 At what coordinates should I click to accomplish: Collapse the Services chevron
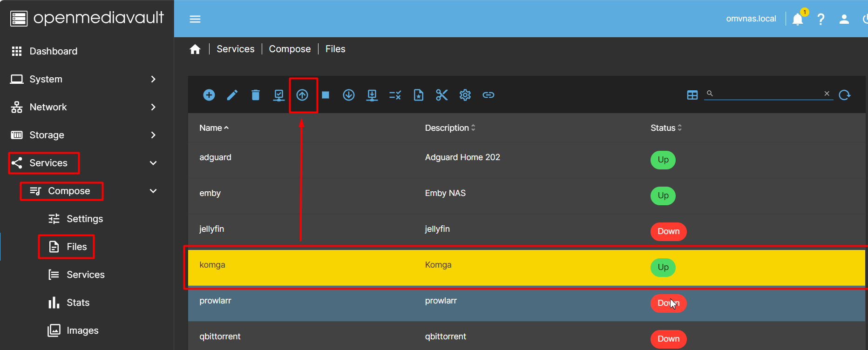tap(153, 163)
